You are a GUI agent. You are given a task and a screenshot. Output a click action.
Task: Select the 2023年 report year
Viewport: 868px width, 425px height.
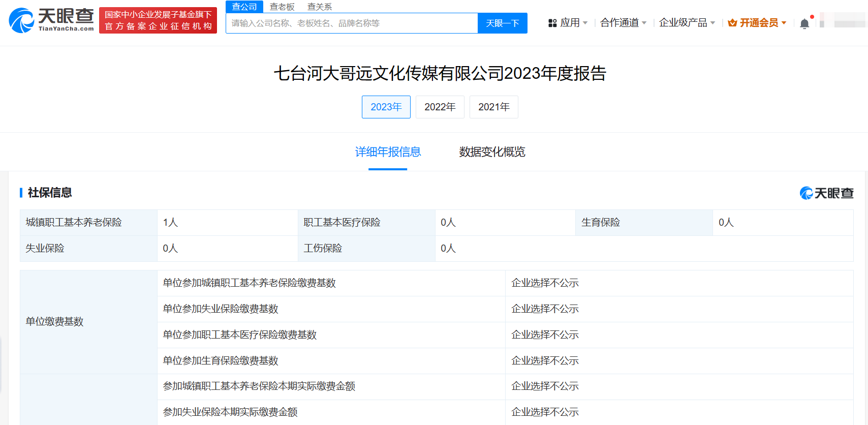[x=386, y=107]
